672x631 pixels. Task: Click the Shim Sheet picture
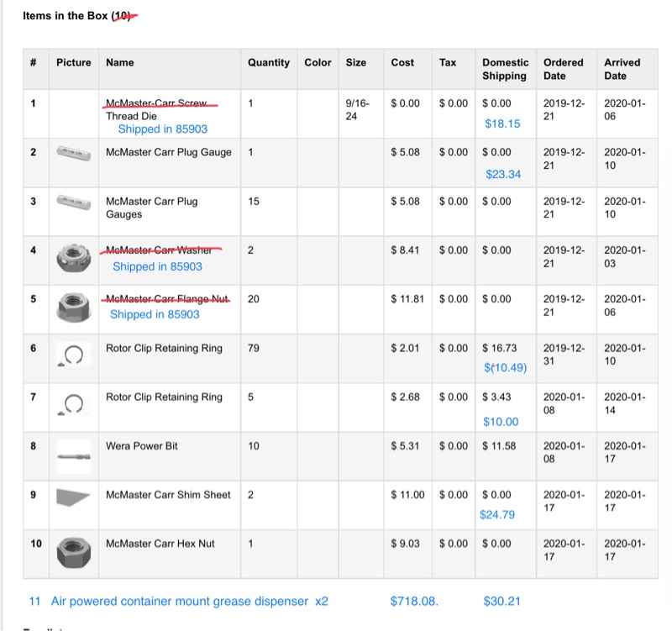pos(73,497)
